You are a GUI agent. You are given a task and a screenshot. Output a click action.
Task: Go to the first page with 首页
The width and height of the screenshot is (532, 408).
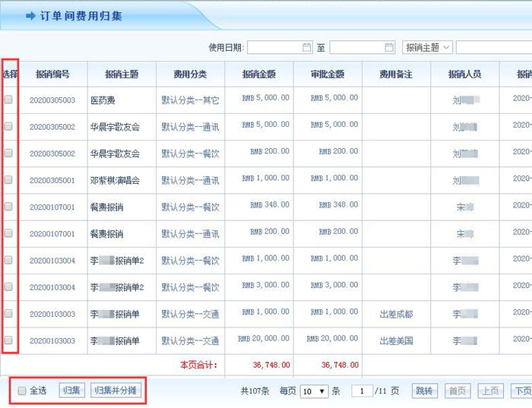click(x=458, y=391)
